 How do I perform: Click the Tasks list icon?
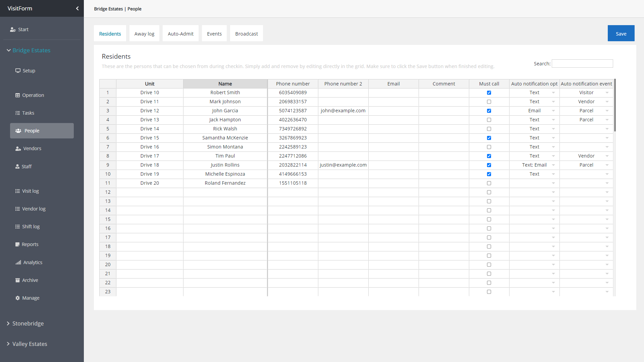click(17, 113)
